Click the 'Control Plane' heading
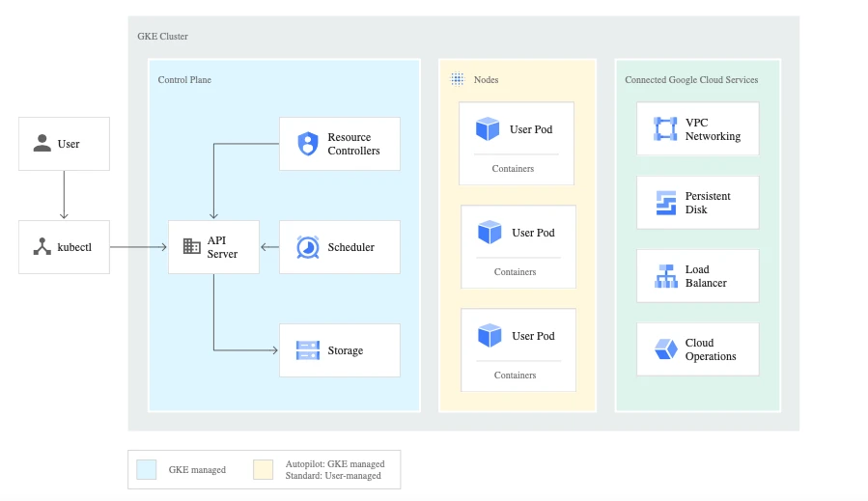 coord(184,80)
